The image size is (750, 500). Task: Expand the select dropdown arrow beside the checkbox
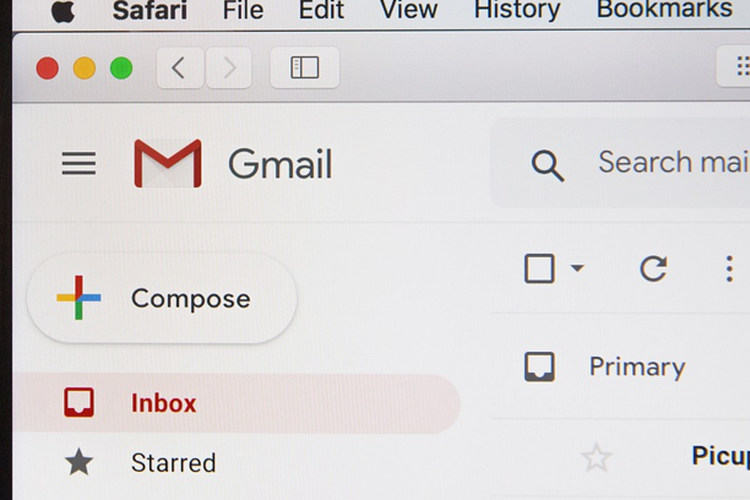point(577,268)
